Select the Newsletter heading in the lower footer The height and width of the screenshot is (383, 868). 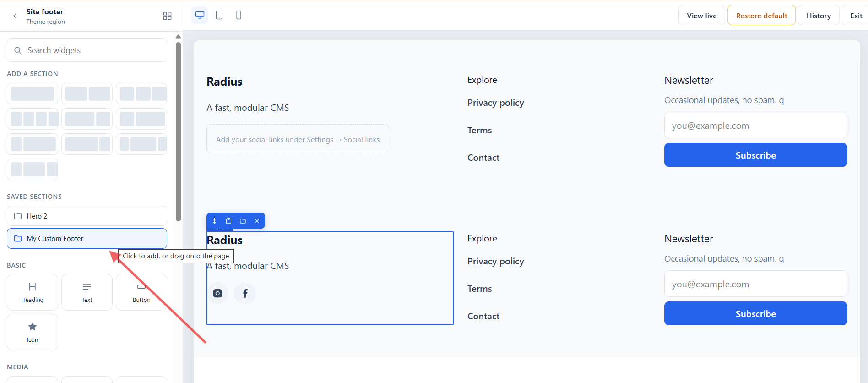(x=689, y=239)
